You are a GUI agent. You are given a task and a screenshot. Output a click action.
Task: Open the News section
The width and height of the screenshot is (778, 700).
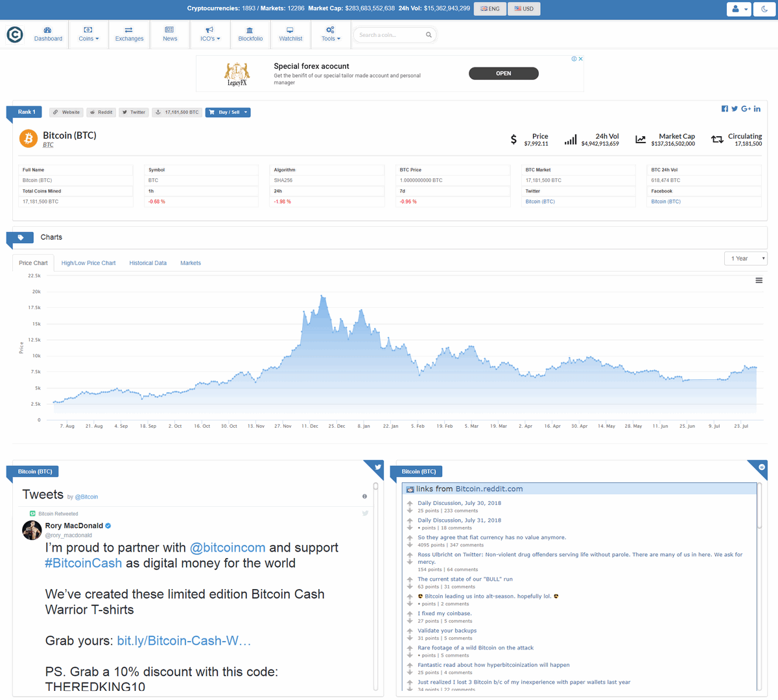click(170, 34)
